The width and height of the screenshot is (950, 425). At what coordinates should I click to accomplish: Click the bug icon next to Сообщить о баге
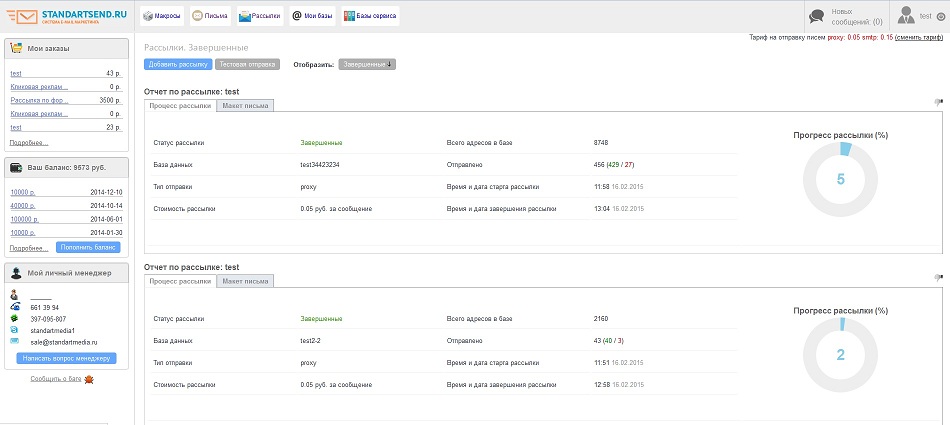[88, 379]
